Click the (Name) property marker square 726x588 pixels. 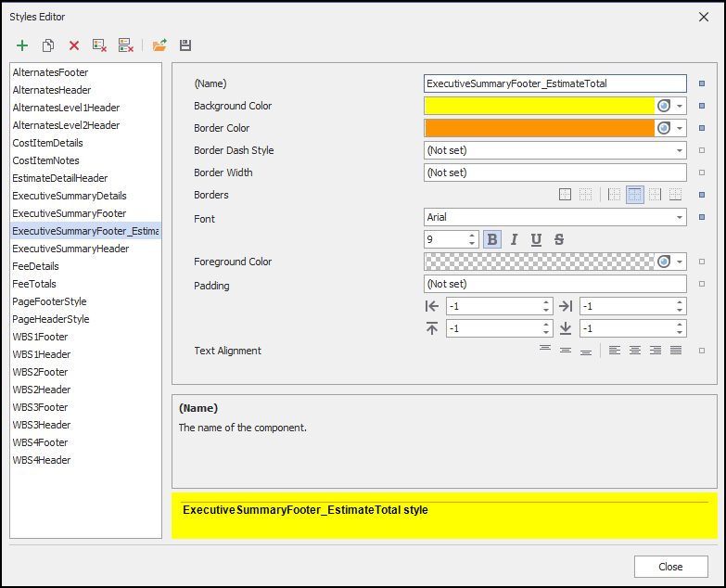tap(702, 83)
